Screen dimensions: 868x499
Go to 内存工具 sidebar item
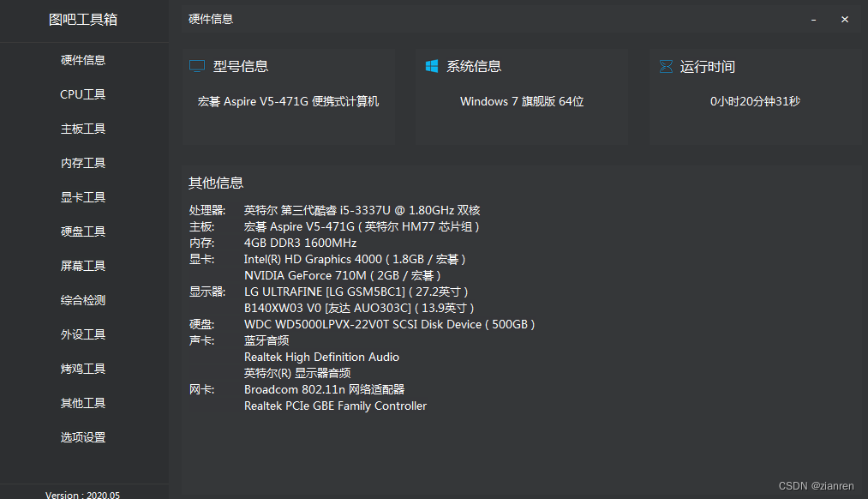tap(83, 163)
